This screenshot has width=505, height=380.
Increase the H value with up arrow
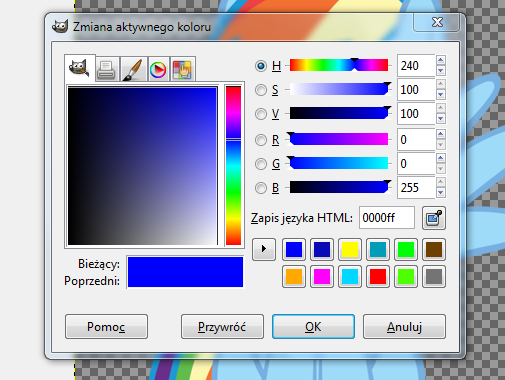[441, 60]
